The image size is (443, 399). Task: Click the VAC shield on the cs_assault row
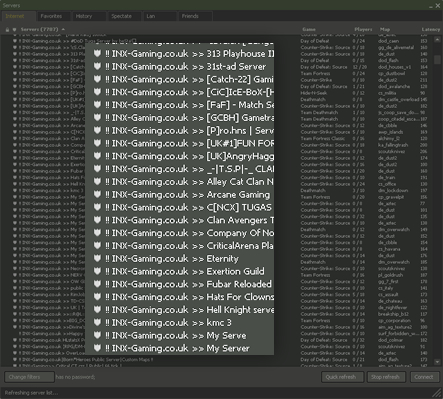pos(15,295)
